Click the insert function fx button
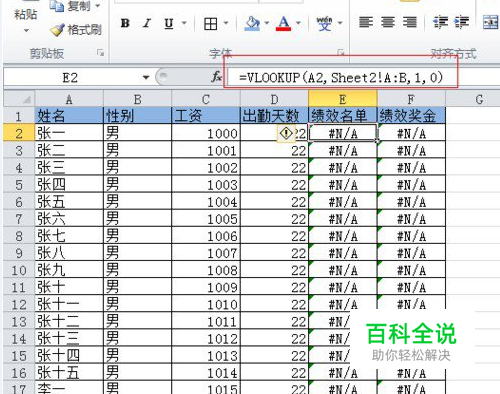 click(x=216, y=77)
